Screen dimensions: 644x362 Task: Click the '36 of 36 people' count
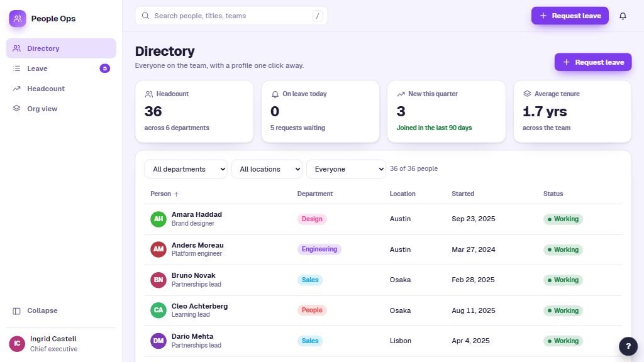(414, 168)
